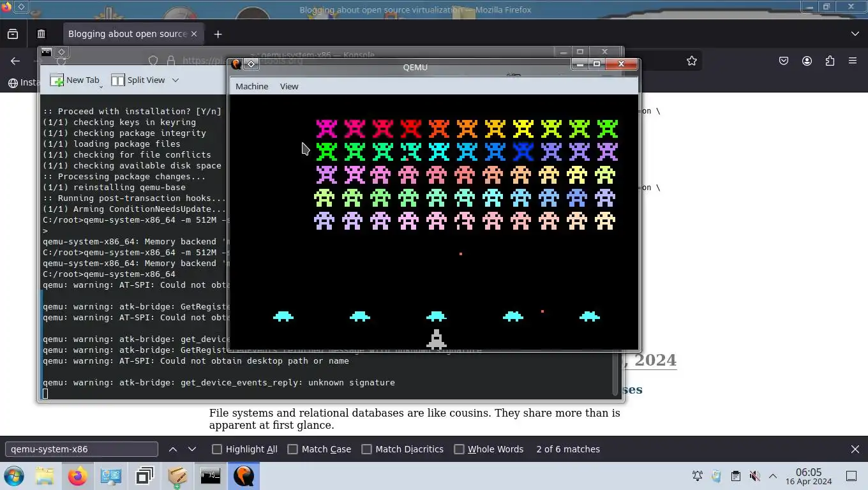Open Konsole Split View button

[x=138, y=80]
